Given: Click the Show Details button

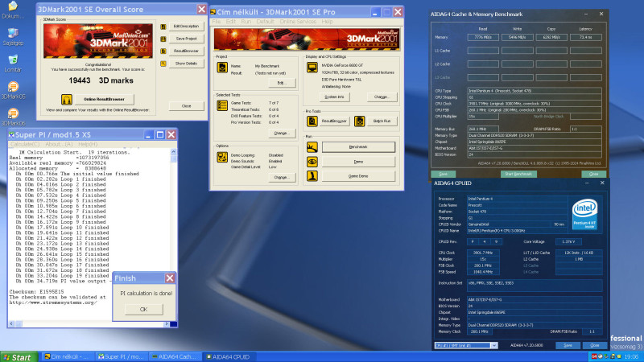Looking at the screenshot, I should pos(186,64).
